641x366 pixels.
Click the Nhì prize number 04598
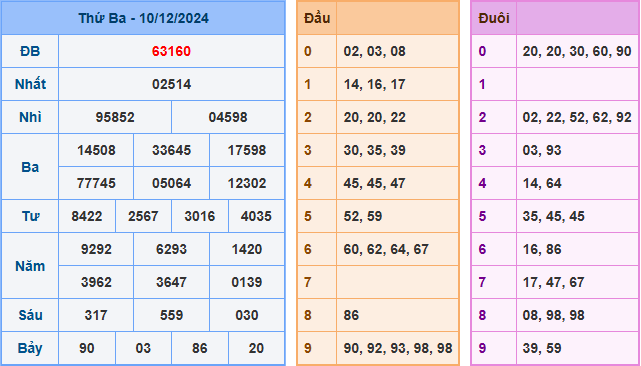228,117
